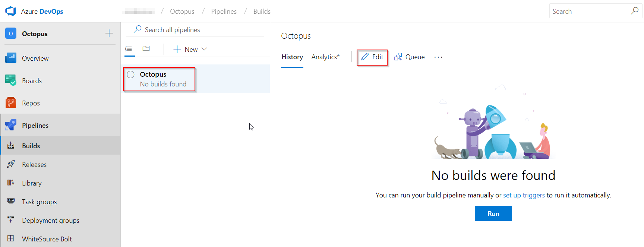Click the Octopus breadcrumb link

coord(182,12)
